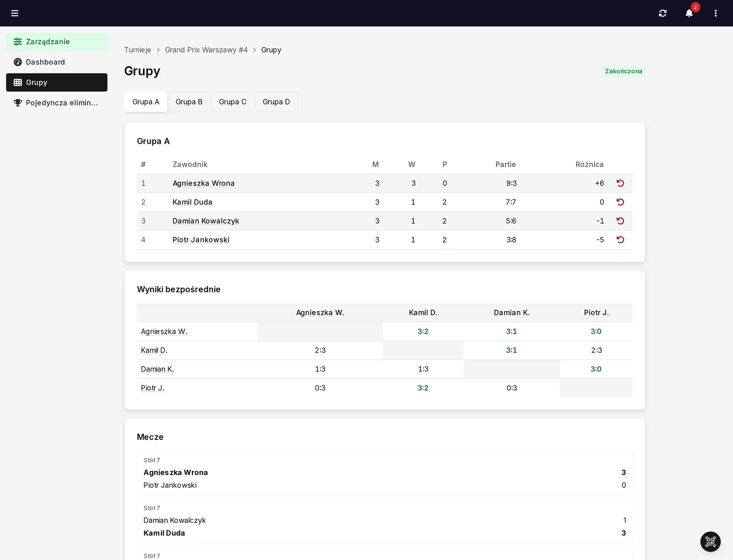Click the Piotr J. column header
Viewport: 733px width, 560px height.
click(596, 313)
